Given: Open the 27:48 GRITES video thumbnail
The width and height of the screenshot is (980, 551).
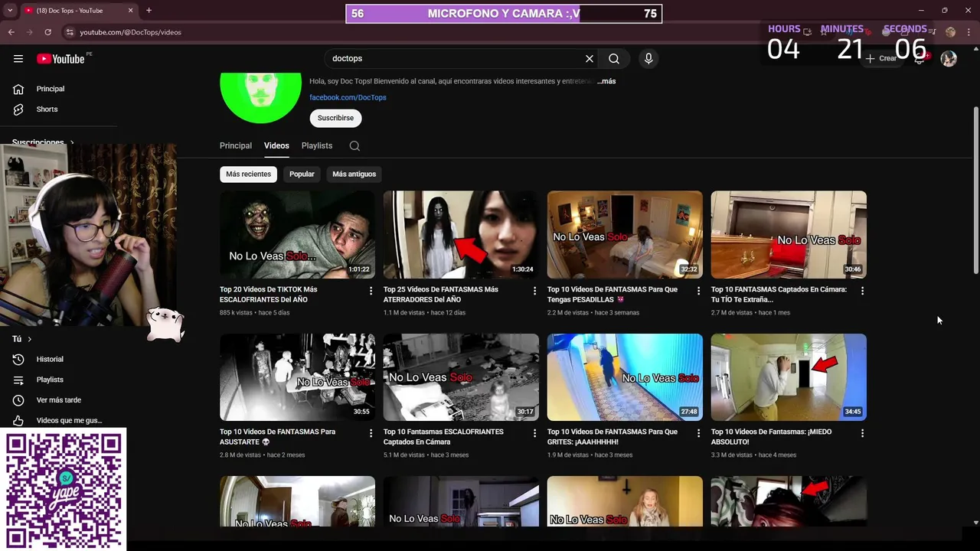Looking at the screenshot, I should click(x=625, y=377).
